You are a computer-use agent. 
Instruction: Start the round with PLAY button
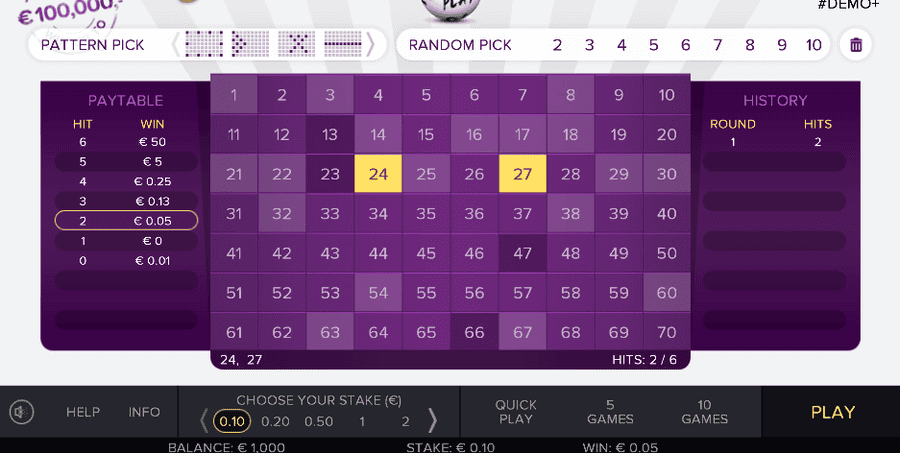click(832, 412)
